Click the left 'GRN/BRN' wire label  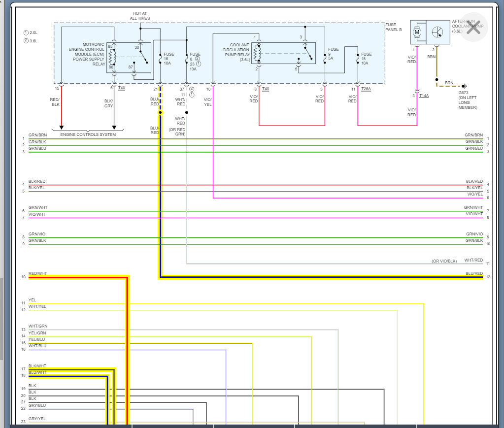pyautogui.click(x=37, y=135)
